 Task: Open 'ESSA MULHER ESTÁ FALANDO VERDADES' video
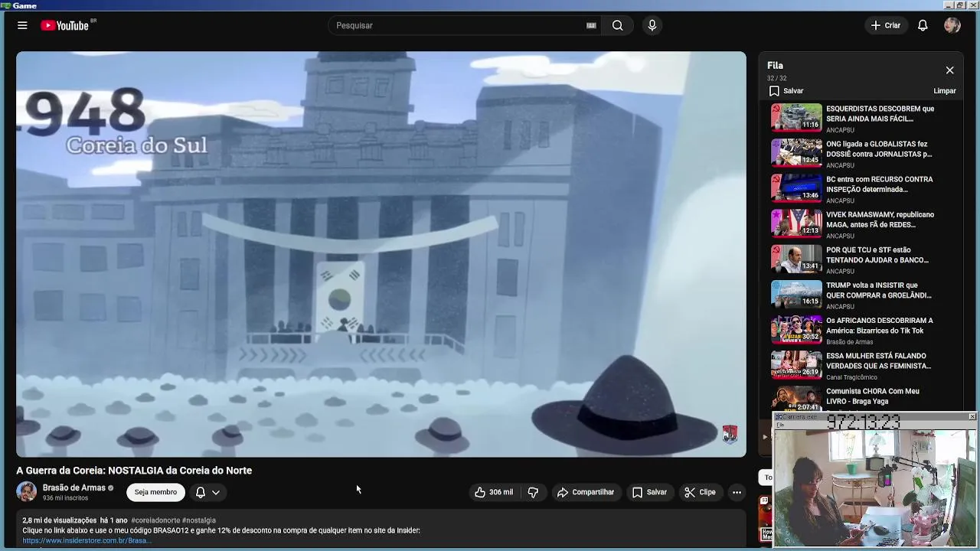(x=861, y=365)
